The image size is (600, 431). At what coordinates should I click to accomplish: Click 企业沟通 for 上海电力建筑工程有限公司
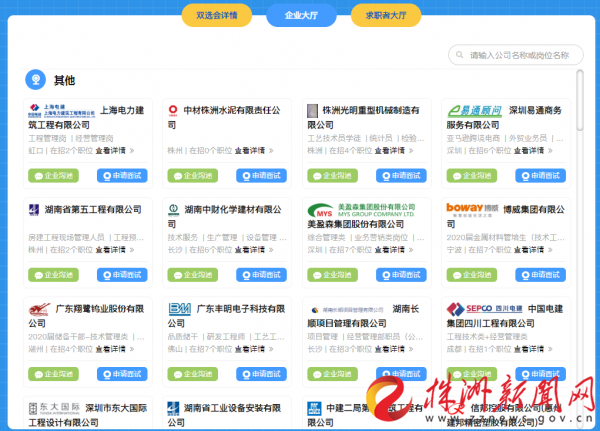click(x=54, y=176)
